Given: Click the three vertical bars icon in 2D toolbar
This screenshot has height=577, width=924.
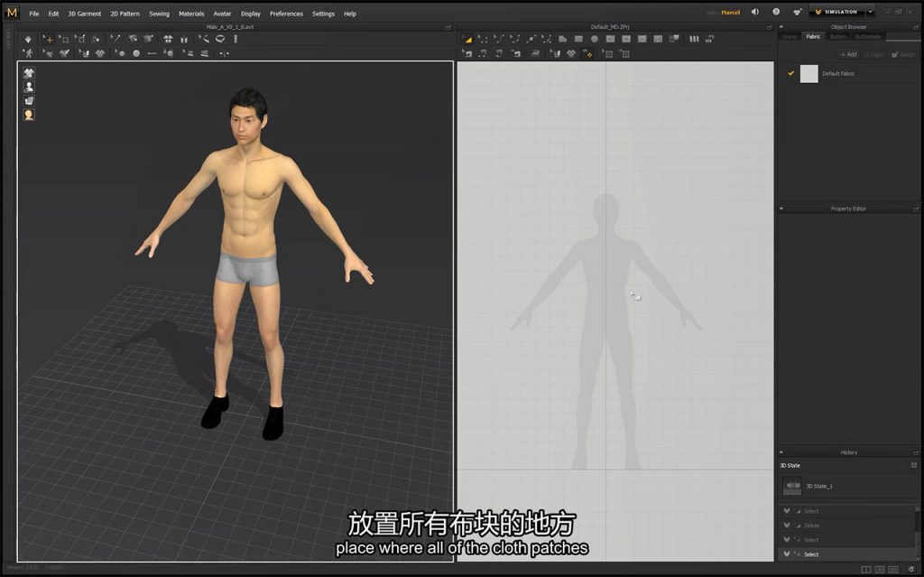Looking at the screenshot, I should click(694, 39).
